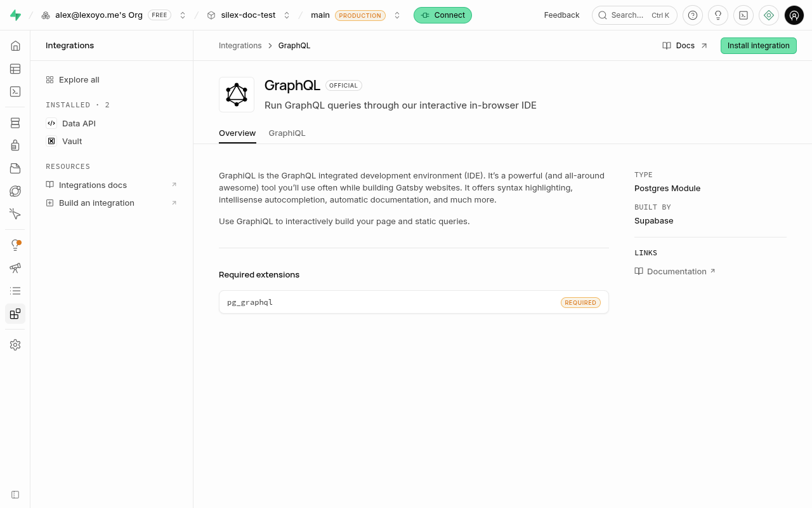Screen dimensions: 812x508
Task: Expand the organization switcher chevrons
Action: [183, 15]
